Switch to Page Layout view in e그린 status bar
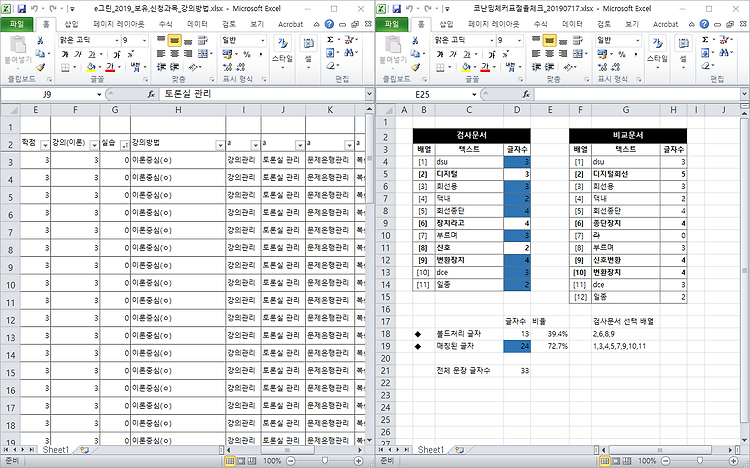The width and height of the screenshot is (750, 468). pyautogui.click(x=241, y=461)
